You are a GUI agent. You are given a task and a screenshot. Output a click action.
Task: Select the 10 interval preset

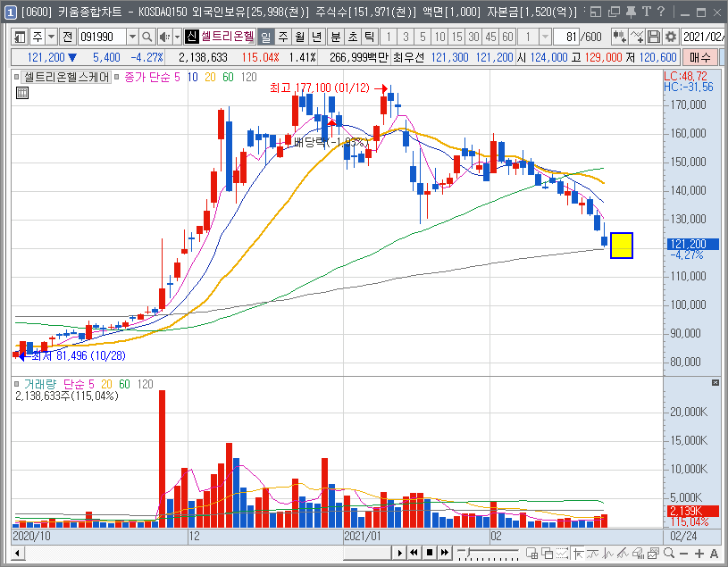[x=439, y=37]
